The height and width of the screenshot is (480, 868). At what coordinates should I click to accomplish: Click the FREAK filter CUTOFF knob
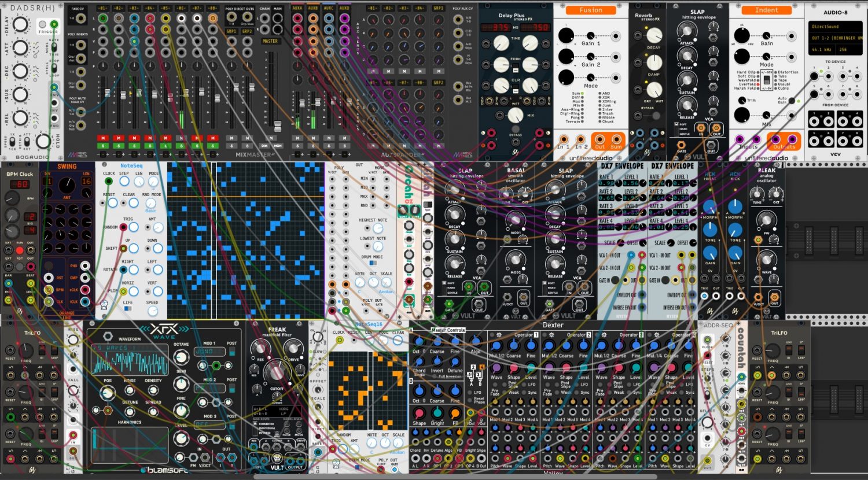(277, 372)
